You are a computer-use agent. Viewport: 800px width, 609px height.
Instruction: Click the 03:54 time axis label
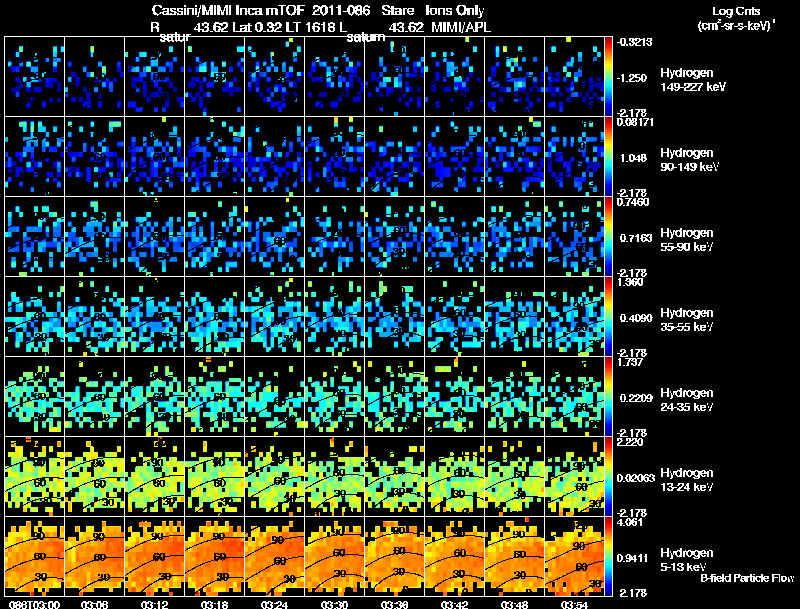574,605
